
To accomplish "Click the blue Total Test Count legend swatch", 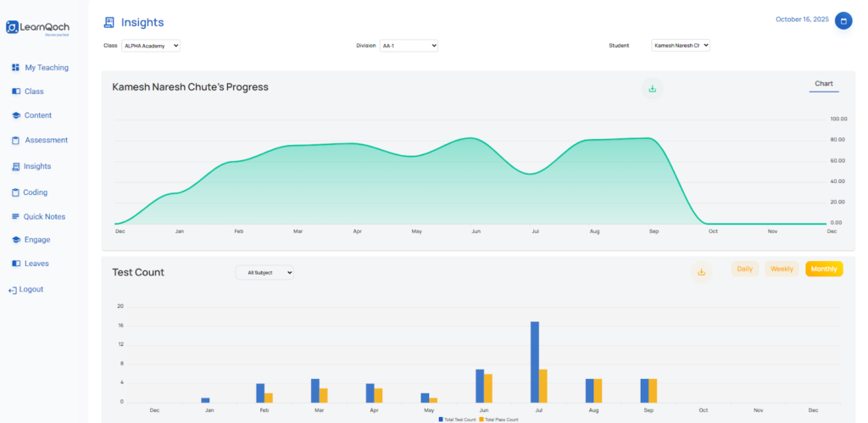I will (x=441, y=419).
